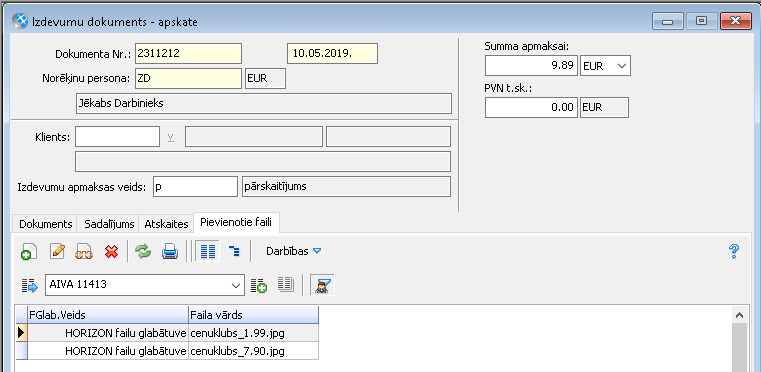This screenshot has width=761, height=372.
Task: Click the greyed list views icon
Action: pyautogui.click(x=286, y=285)
